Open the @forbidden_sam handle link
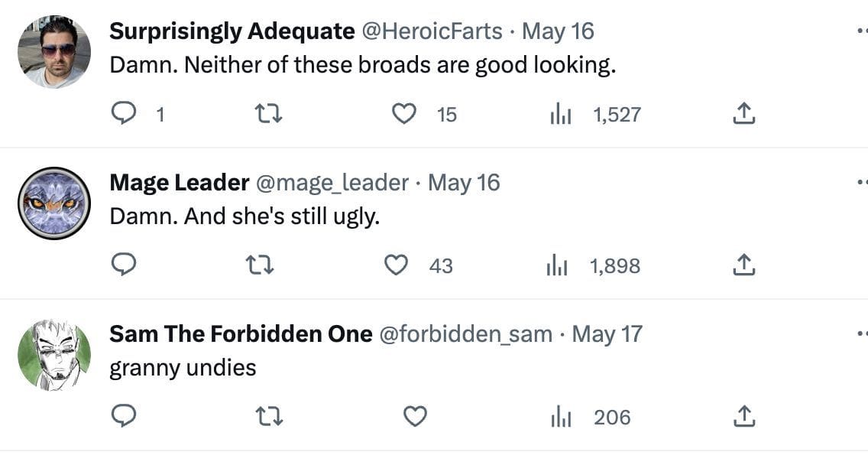Screen dimensions: 868x465 pyautogui.click(x=465, y=334)
